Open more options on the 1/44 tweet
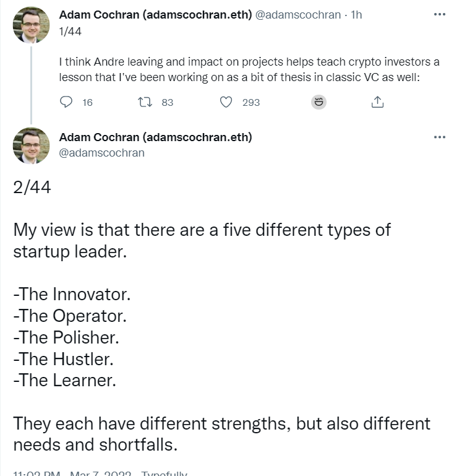 click(x=440, y=15)
